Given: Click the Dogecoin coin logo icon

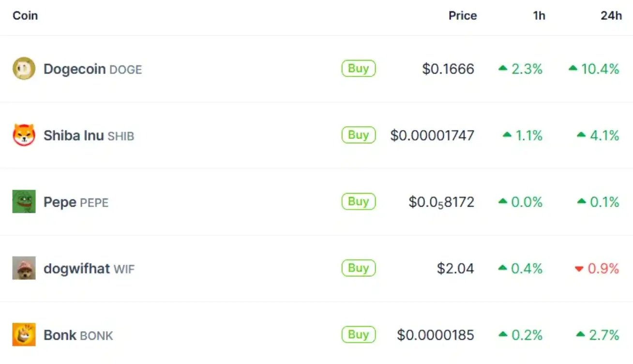Looking at the screenshot, I should click(x=24, y=69).
